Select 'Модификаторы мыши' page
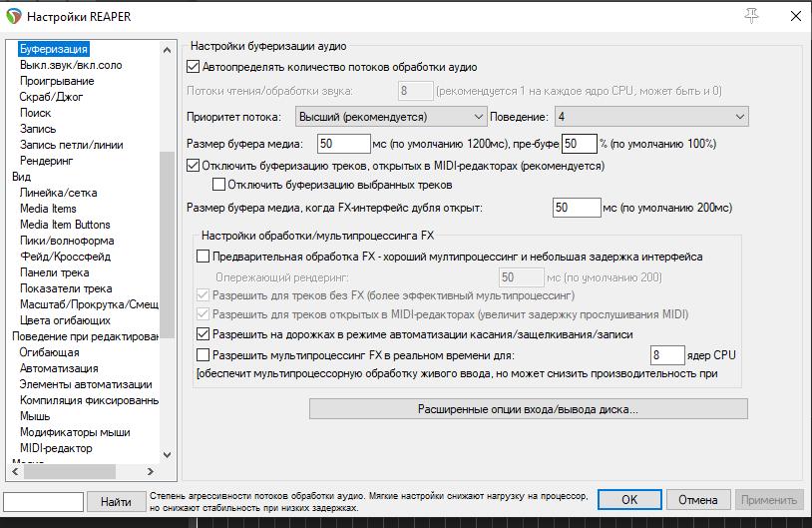Viewport: 812px width, 528px height. point(75,432)
